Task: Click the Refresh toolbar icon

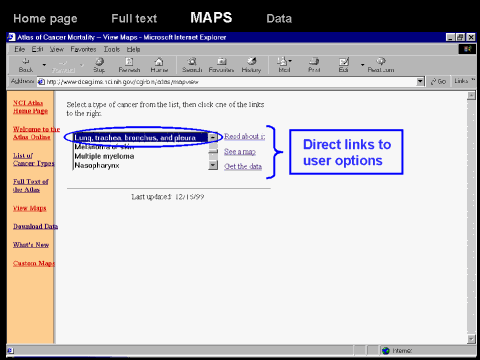Action: click(129, 65)
